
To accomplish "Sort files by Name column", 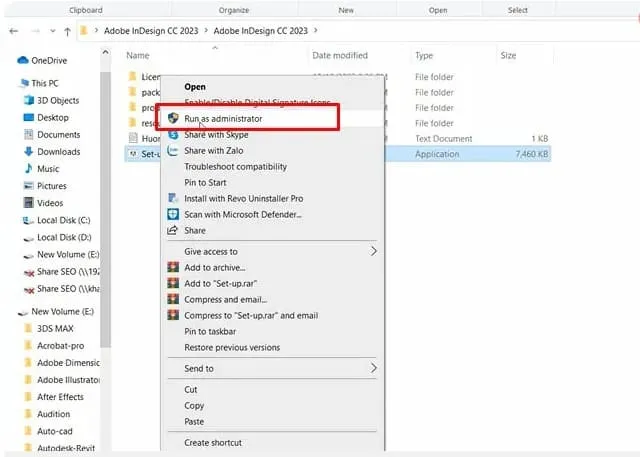I will [138, 55].
